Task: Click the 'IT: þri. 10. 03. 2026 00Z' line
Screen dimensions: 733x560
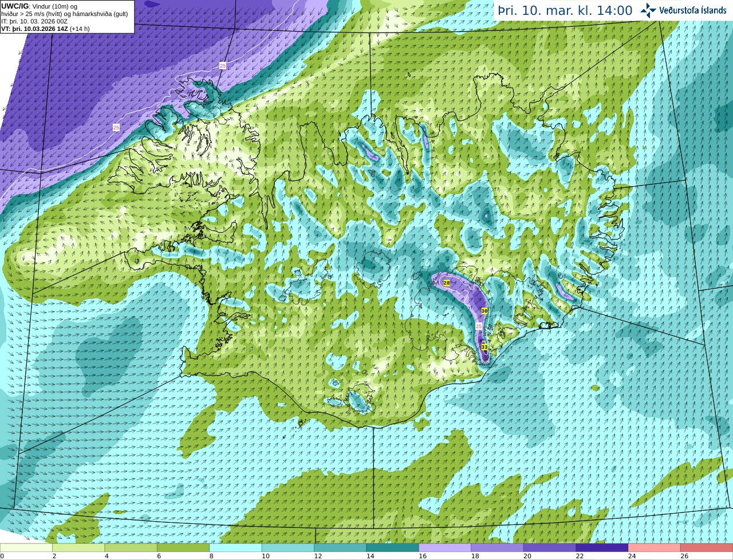Action: coord(34,21)
